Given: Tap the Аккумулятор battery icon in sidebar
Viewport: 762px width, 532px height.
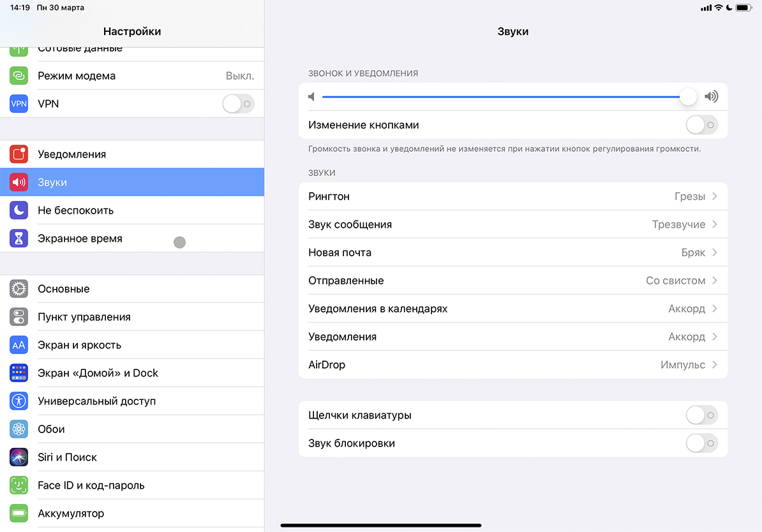Looking at the screenshot, I should pos(19,514).
